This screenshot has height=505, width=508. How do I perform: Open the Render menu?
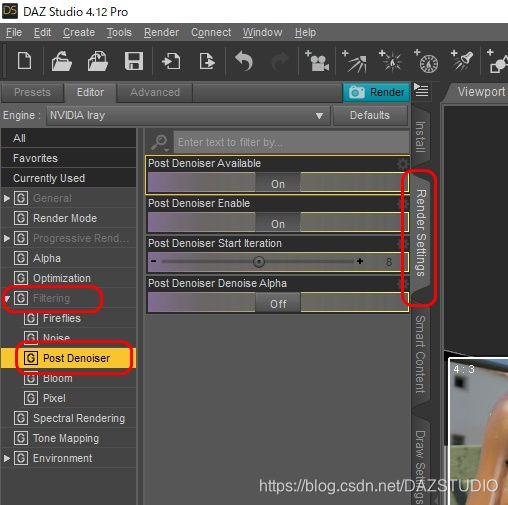[161, 32]
